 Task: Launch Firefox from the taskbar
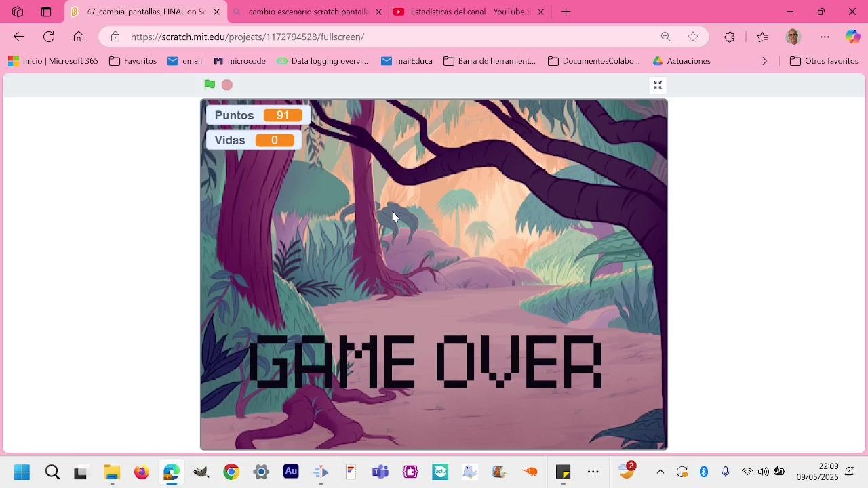pyautogui.click(x=142, y=472)
